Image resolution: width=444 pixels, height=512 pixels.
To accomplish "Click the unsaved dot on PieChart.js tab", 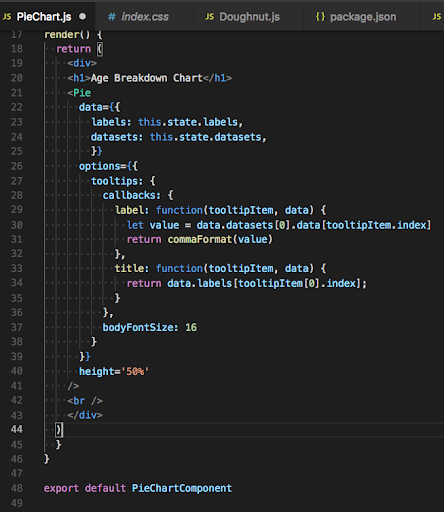I will point(82,16).
